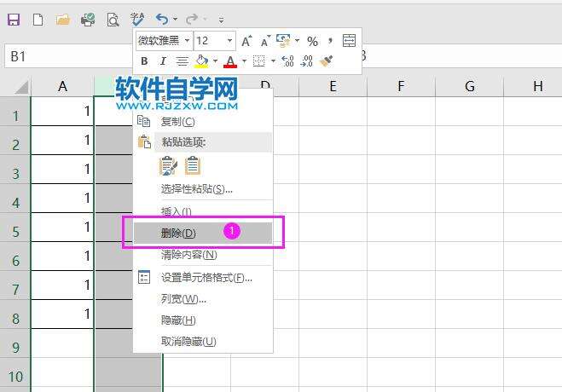
Task: Select row 9 header
Action: [15, 343]
